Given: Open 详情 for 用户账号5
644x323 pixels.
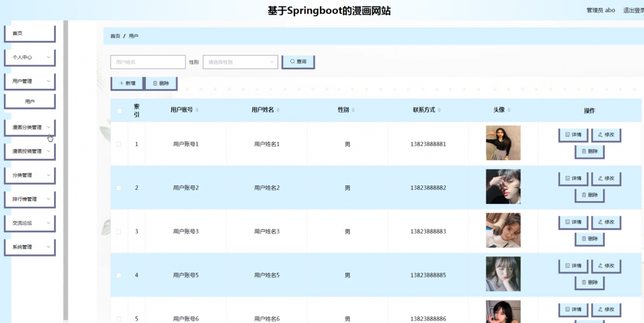Looking at the screenshot, I should [x=573, y=266].
